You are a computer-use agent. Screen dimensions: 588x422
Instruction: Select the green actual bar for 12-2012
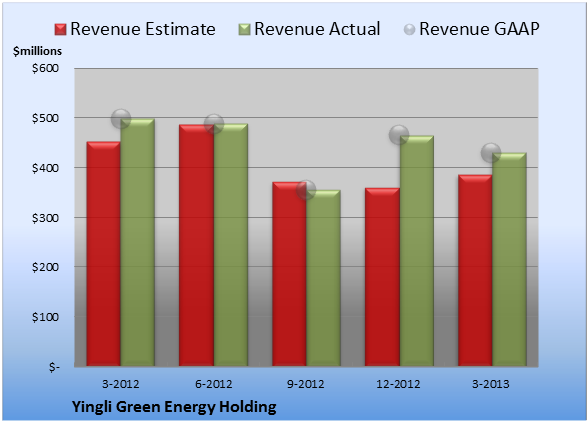pos(417,251)
